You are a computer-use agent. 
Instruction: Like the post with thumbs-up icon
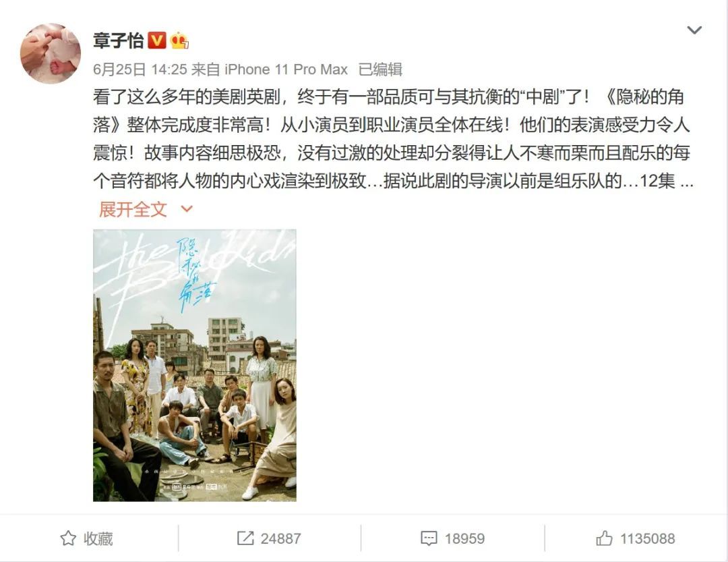click(604, 538)
